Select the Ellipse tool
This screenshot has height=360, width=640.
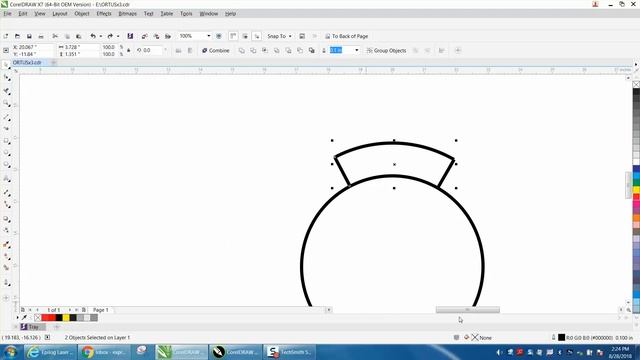click(x=7, y=153)
